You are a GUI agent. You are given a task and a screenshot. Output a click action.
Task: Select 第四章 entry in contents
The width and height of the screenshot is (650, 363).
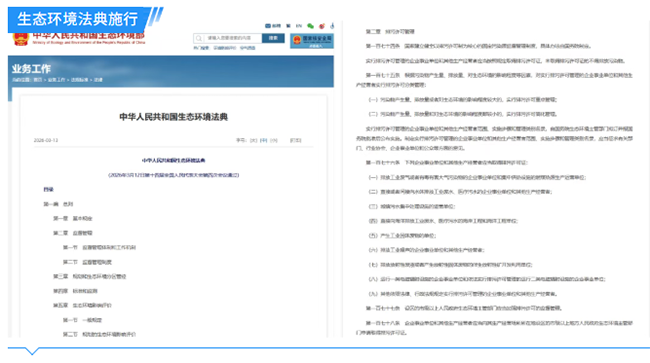click(75, 291)
